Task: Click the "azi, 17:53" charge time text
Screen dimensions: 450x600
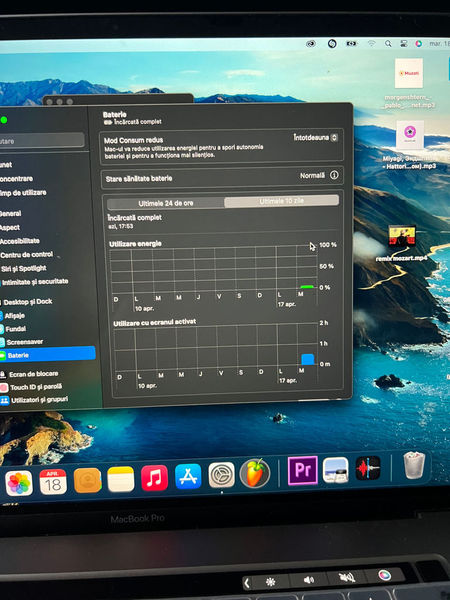Action: pos(121,227)
